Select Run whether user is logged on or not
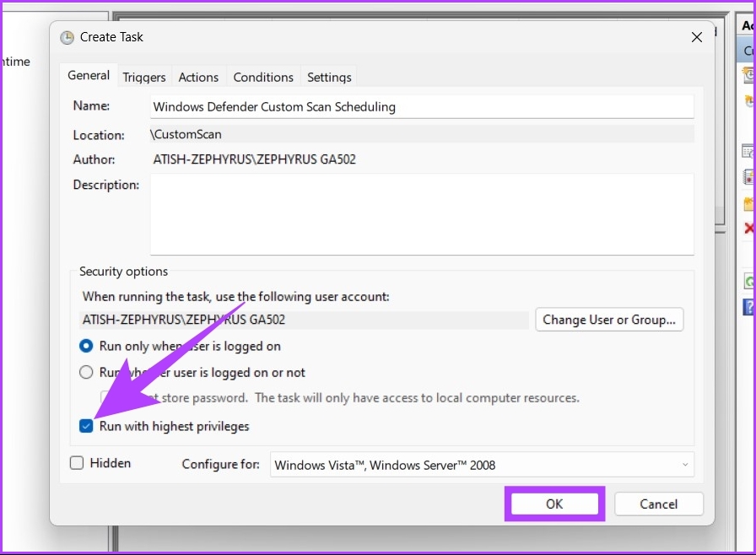 coord(86,372)
